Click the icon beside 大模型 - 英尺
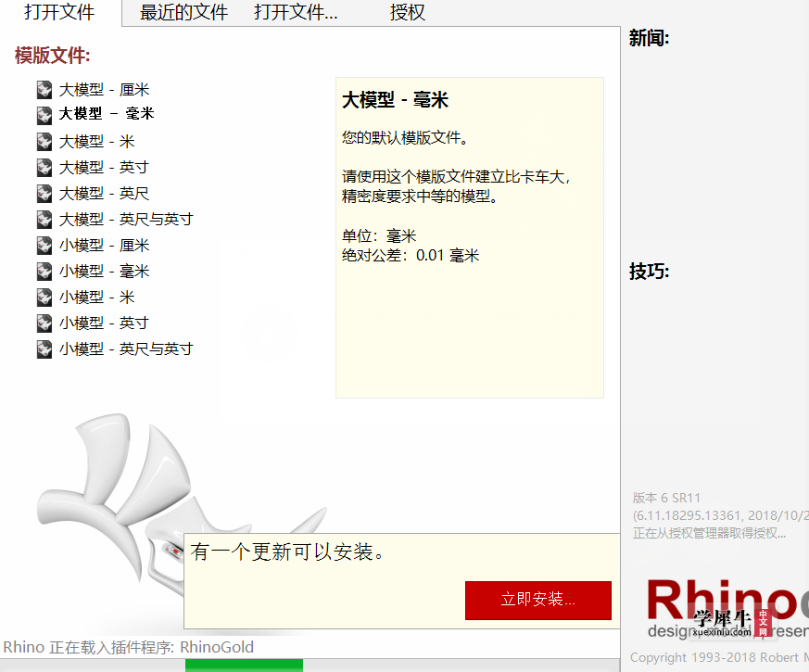 pos(44,194)
